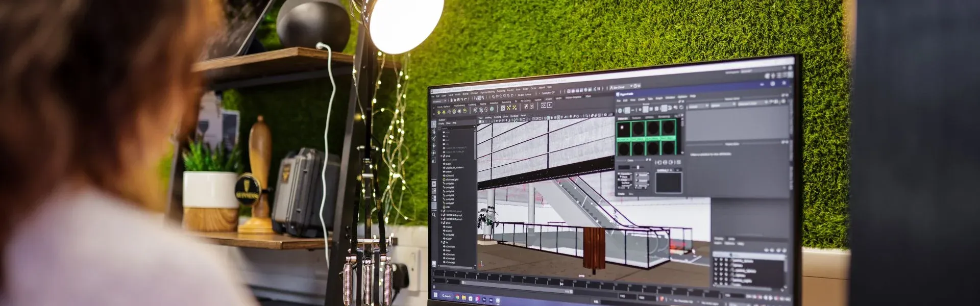Switch to the Poly Modeling shelf tab
The image size is (980, 306).
[x=459, y=106]
